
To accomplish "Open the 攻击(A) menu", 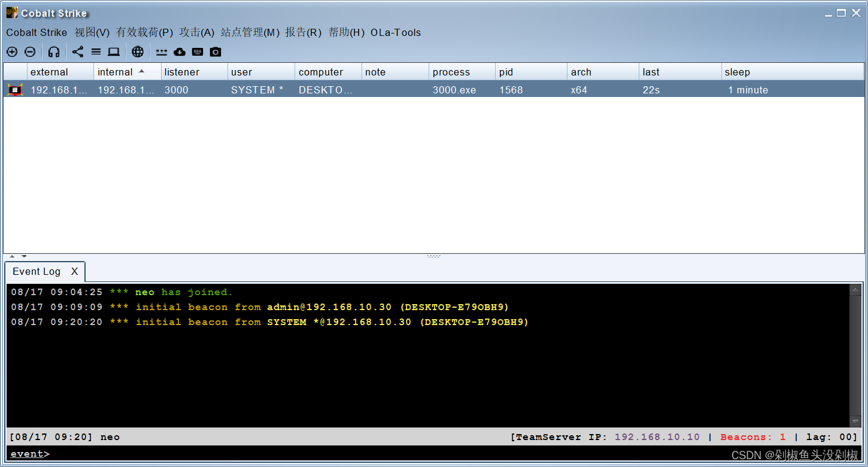I will (197, 32).
